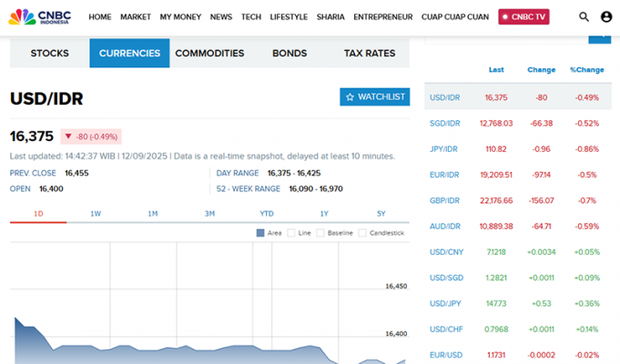The image size is (620, 364).
Task: Open the user account profile icon
Action: point(606,16)
